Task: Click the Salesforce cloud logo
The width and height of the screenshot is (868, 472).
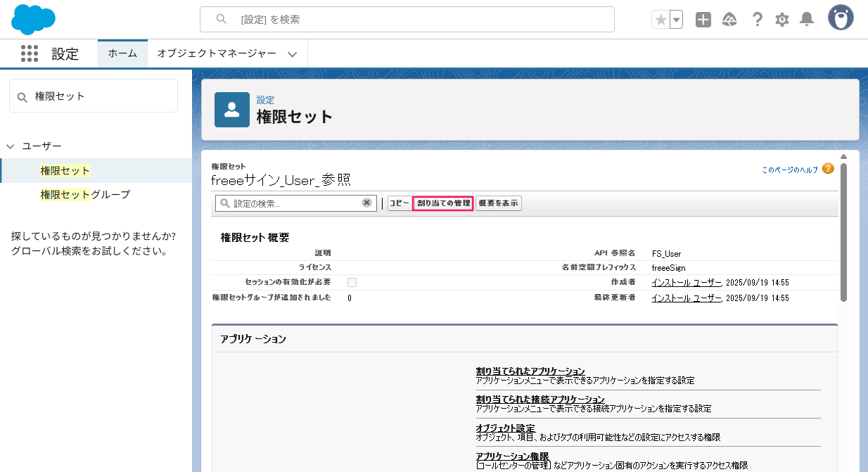Action: 33,19
